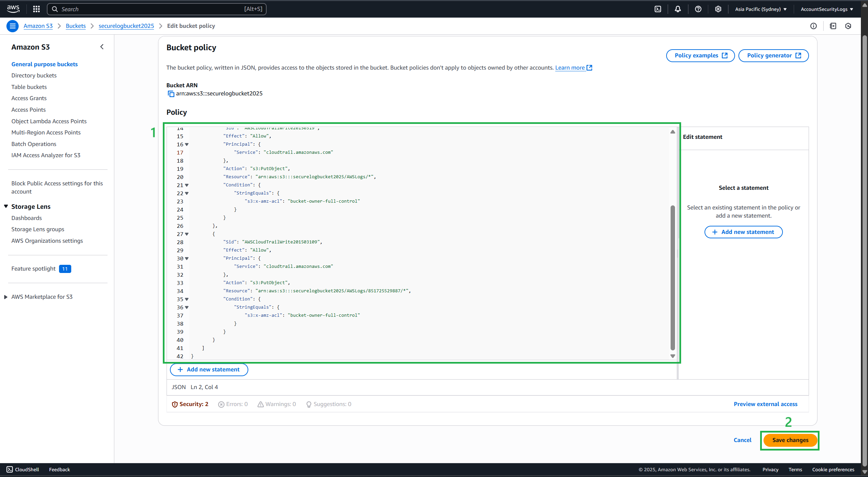The width and height of the screenshot is (868, 477).
Task: Open the Asia Pacific (Sydney) region dropdown
Action: pos(760,9)
